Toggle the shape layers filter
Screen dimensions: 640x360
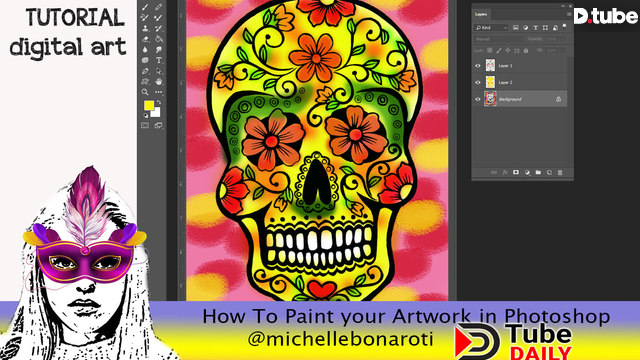coord(545,28)
